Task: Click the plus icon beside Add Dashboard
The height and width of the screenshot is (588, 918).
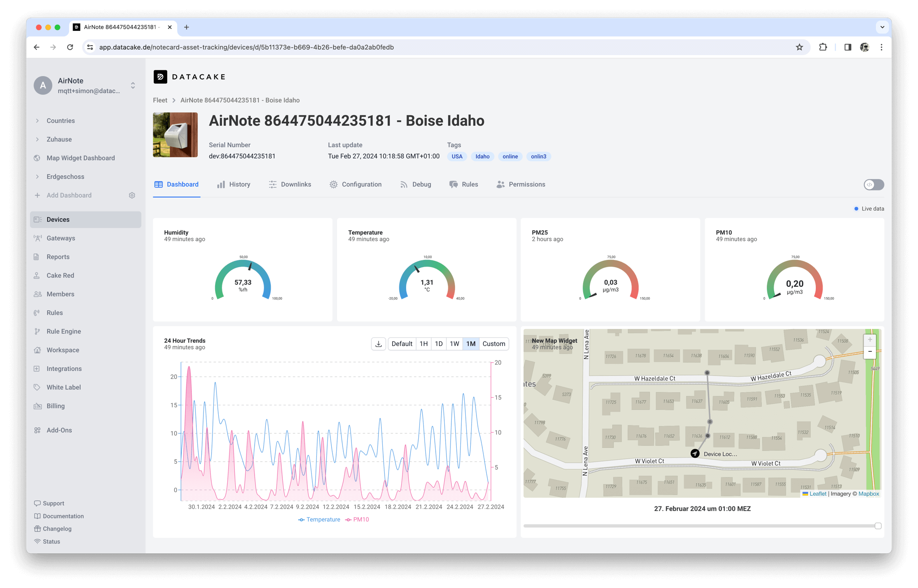Action: [x=37, y=195]
